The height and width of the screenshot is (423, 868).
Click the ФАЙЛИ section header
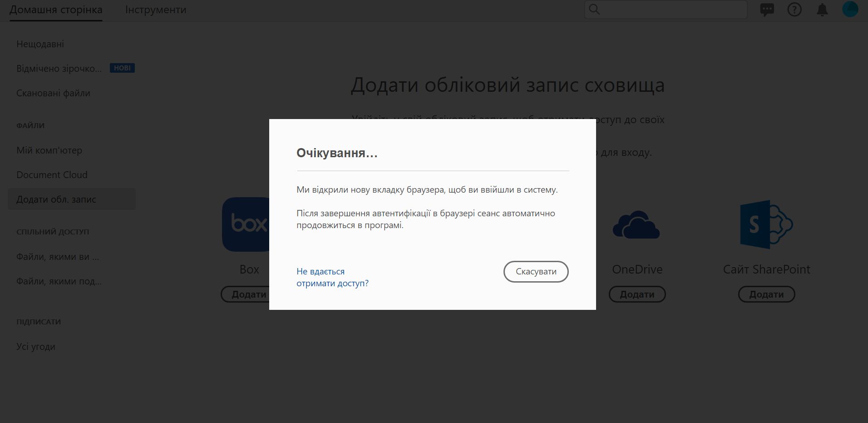click(x=30, y=126)
